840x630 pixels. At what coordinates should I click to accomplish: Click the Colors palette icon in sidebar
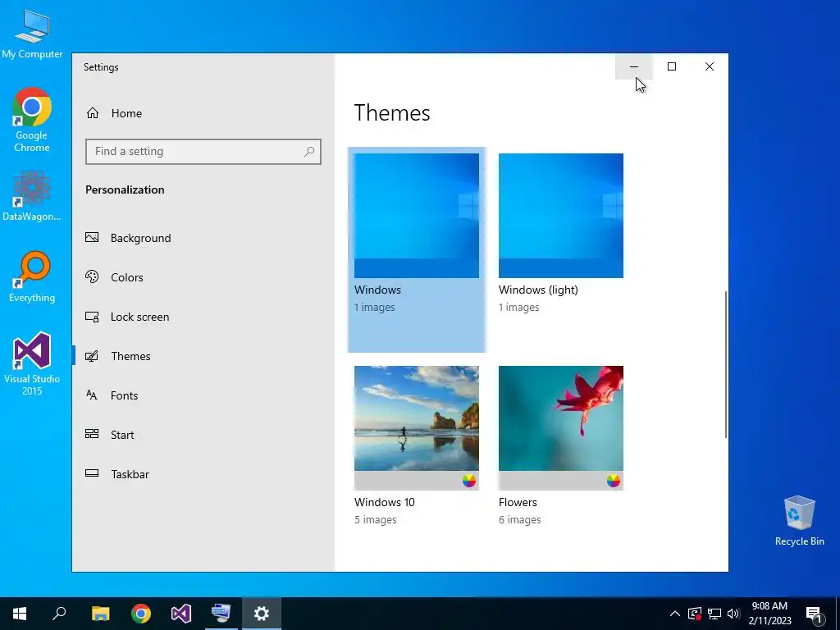click(x=92, y=276)
